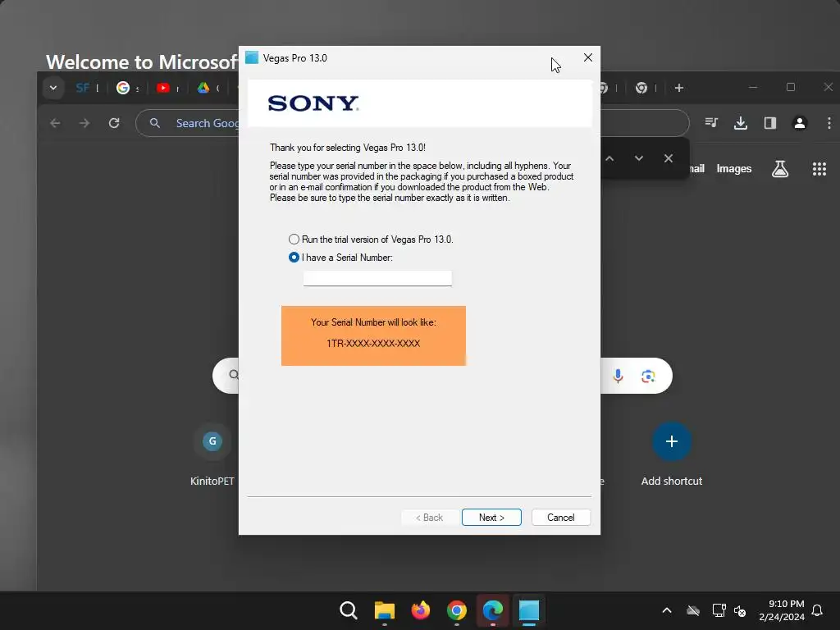Click the serial number input field

click(x=377, y=278)
